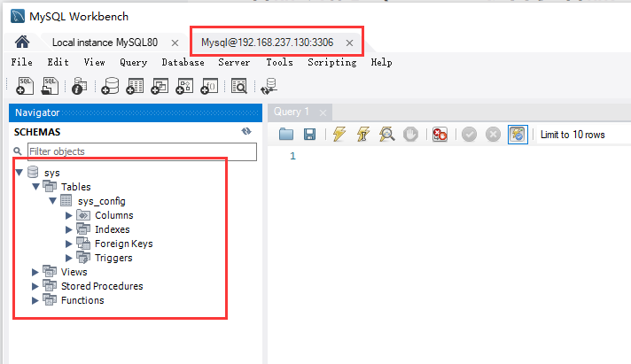Open the File menu

[22, 62]
